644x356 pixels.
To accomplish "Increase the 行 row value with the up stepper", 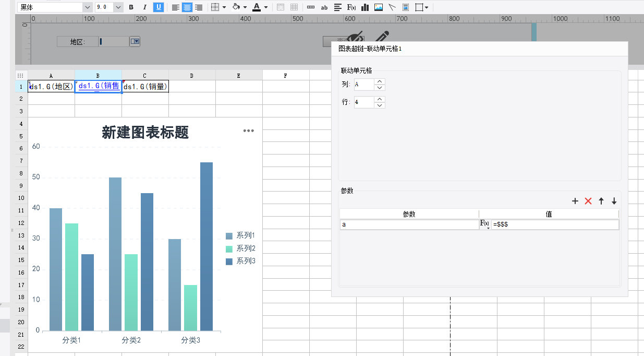I will click(380, 99).
